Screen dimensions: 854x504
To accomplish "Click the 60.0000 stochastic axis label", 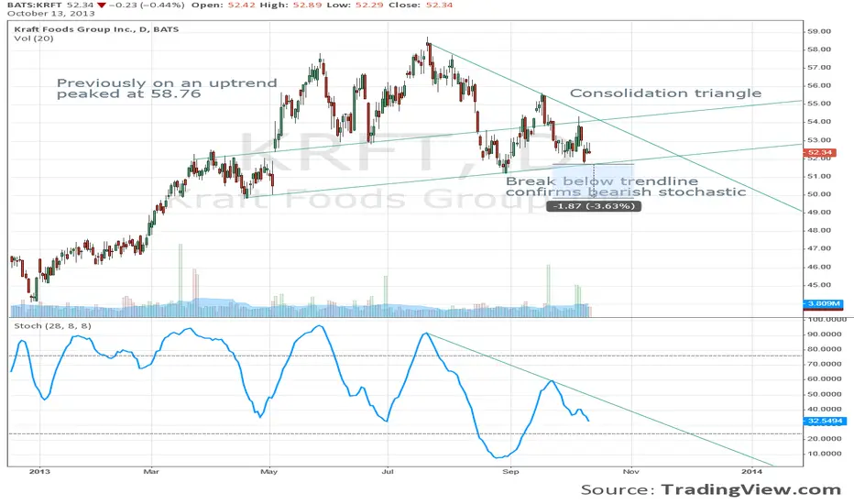I will 825,378.
